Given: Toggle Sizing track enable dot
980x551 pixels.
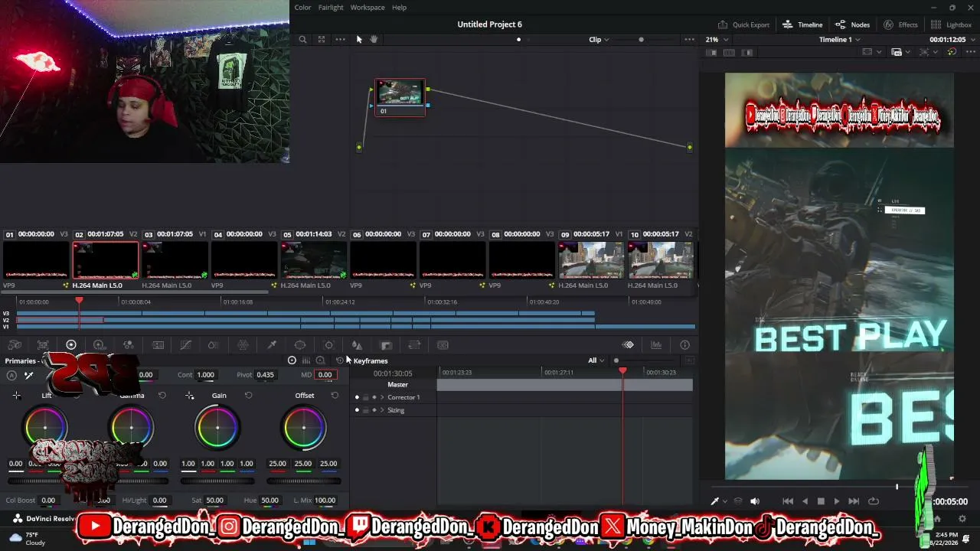Looking at the screenshot, I should pyautogui.click(x=357, y=410).
